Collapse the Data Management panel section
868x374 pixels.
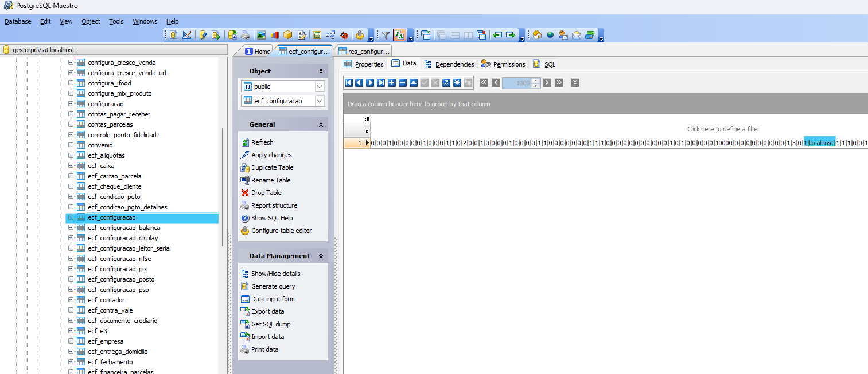click(321, 256)
